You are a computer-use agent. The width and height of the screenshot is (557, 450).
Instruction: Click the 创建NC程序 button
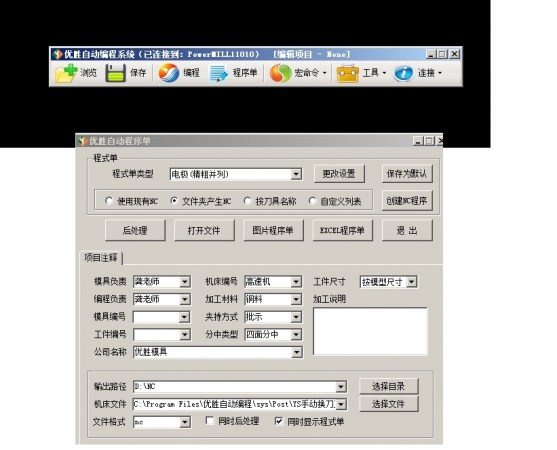(x=407, y=201)
